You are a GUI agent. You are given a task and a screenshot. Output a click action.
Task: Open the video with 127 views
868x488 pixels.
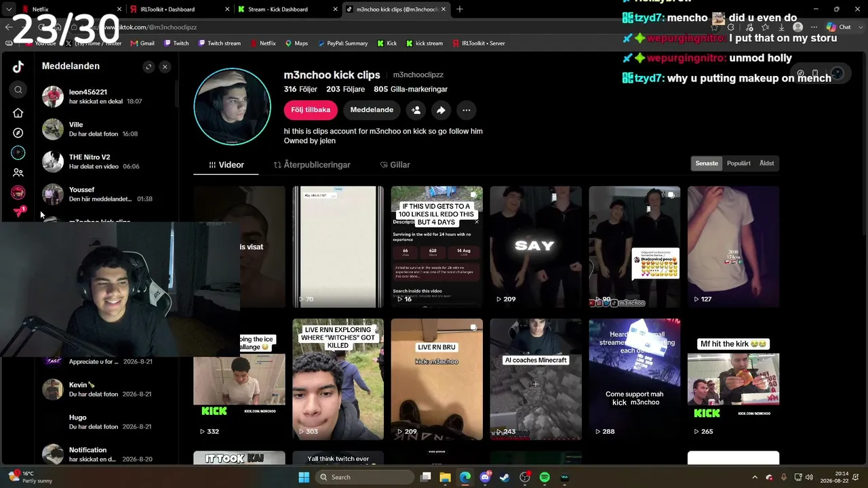coord(733,247)
